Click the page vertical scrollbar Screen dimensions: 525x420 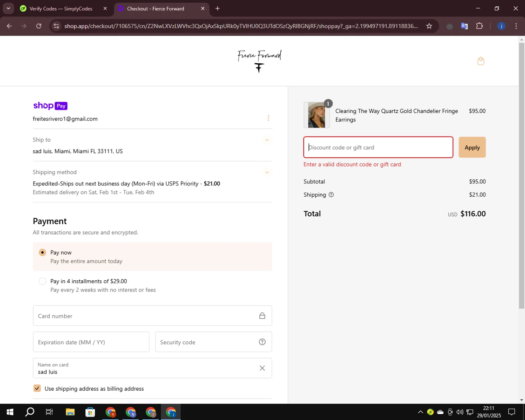[521, 175]
